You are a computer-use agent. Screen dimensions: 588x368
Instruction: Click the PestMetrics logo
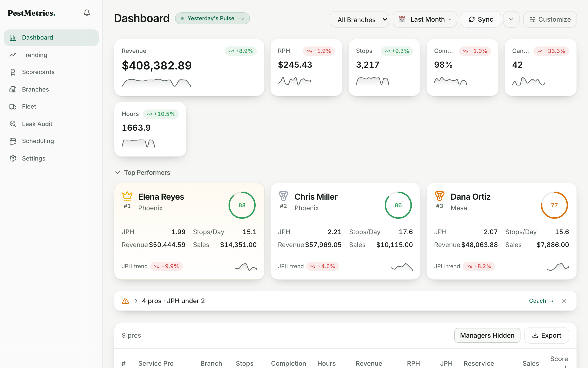32,13
